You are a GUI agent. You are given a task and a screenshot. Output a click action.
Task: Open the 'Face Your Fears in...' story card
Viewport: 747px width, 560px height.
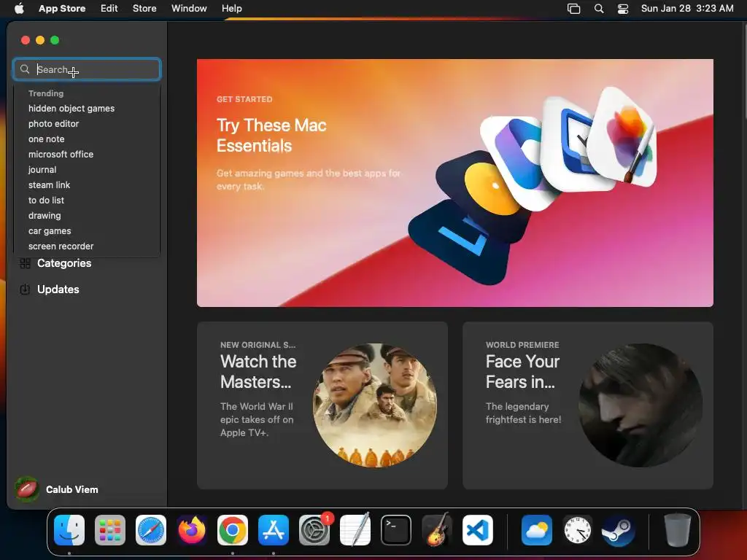(x=588, y=405)
